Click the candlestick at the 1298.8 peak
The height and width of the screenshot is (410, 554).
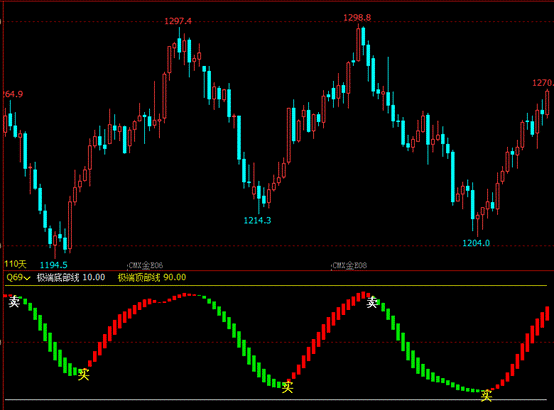pos(358,44)
